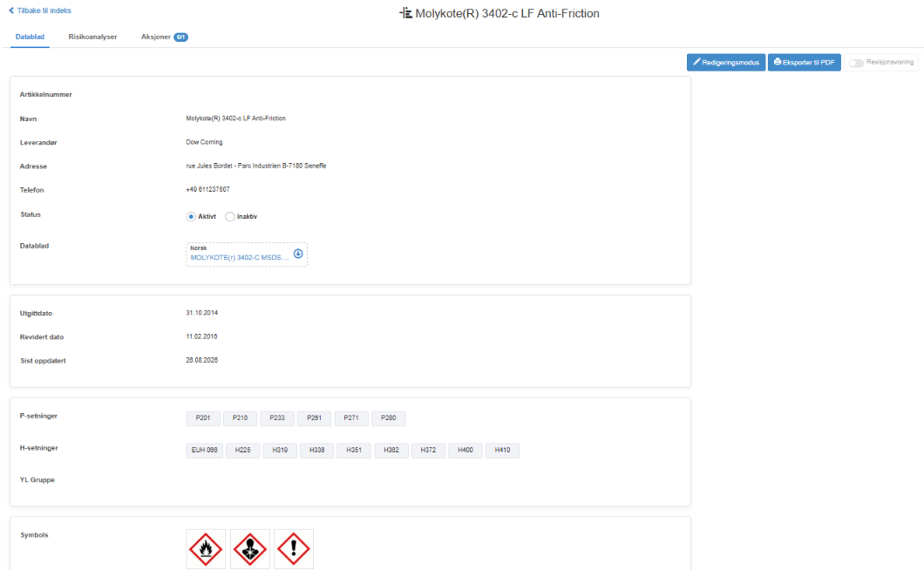The width and height of the screenshot is (924, 570).
Task: Click the Revidert dato value
Action: (x=202, y=336)
